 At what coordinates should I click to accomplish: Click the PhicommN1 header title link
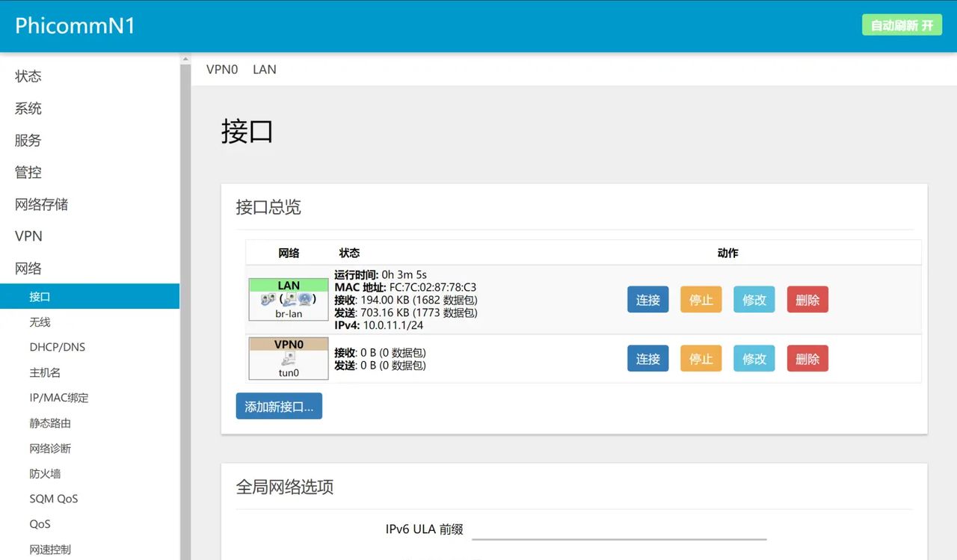point(75,25)
